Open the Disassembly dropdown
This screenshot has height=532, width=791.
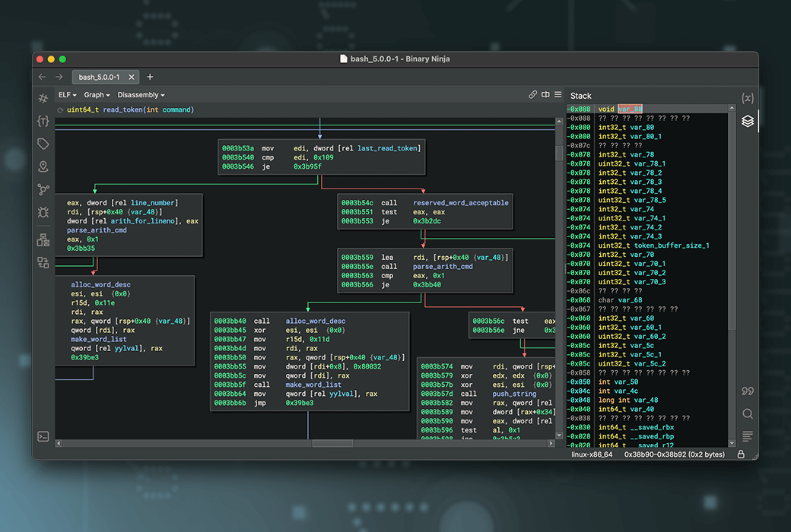coord(141,95)
